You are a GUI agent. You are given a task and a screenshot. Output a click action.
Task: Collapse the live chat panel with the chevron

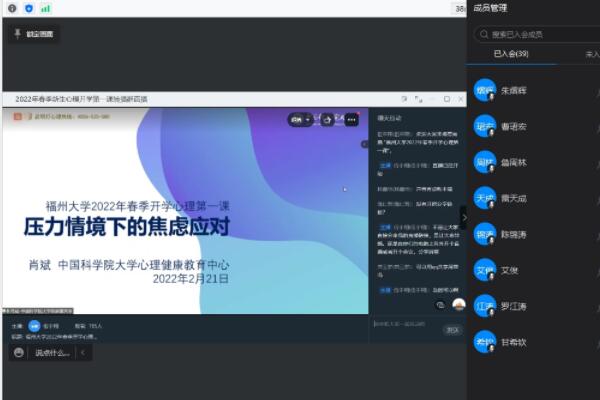464,218
